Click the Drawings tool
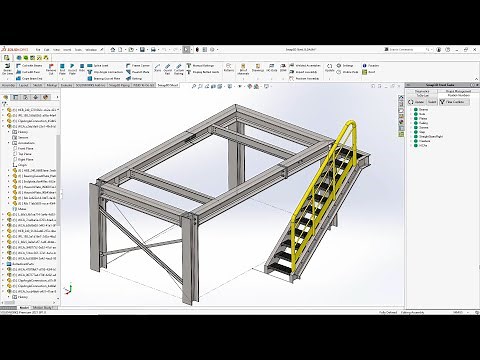 tap(258, 68)
